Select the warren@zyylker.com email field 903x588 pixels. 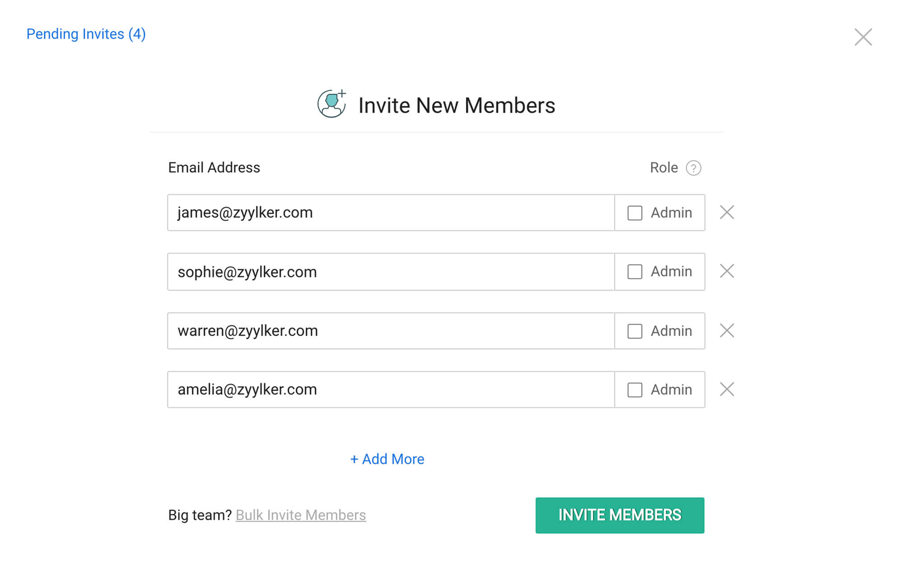click(x=391, y=331)
